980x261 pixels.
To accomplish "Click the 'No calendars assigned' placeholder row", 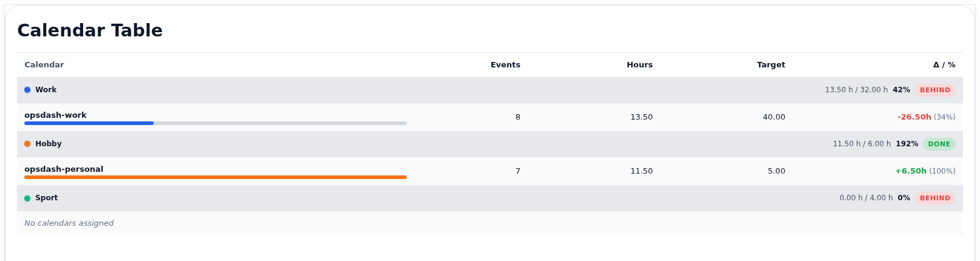I will click(490, 223).
